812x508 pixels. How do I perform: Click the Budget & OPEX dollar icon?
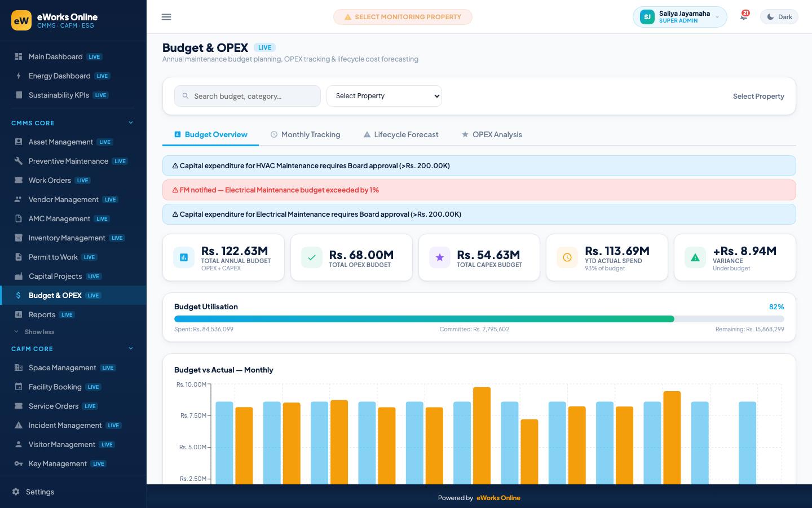(x=19, y=295)
